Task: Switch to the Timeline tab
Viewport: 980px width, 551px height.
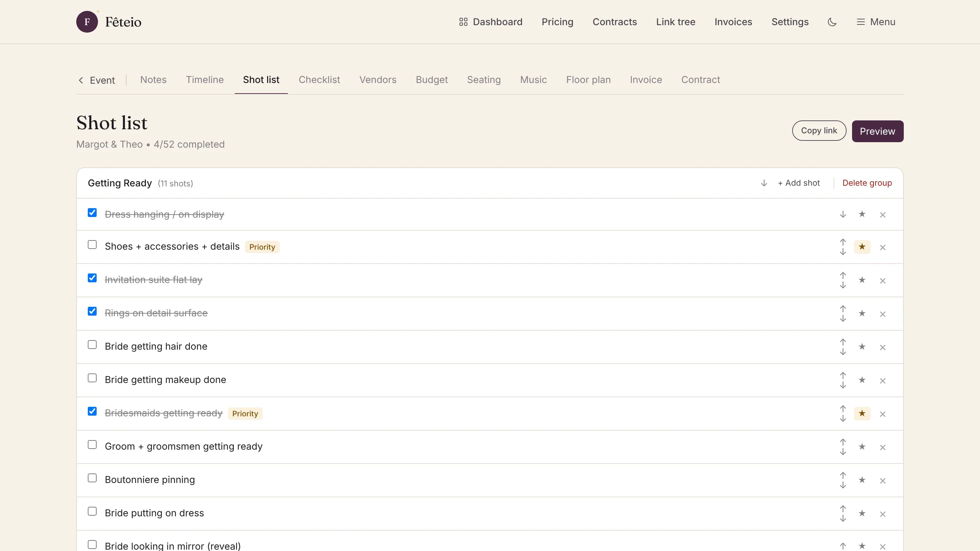Action: (205, 80)
